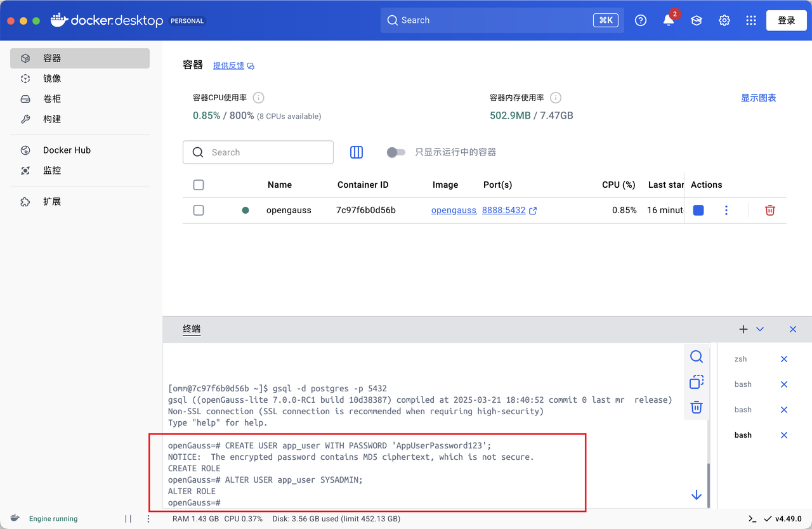Select all containers with header checkbox

coord(199,185)
